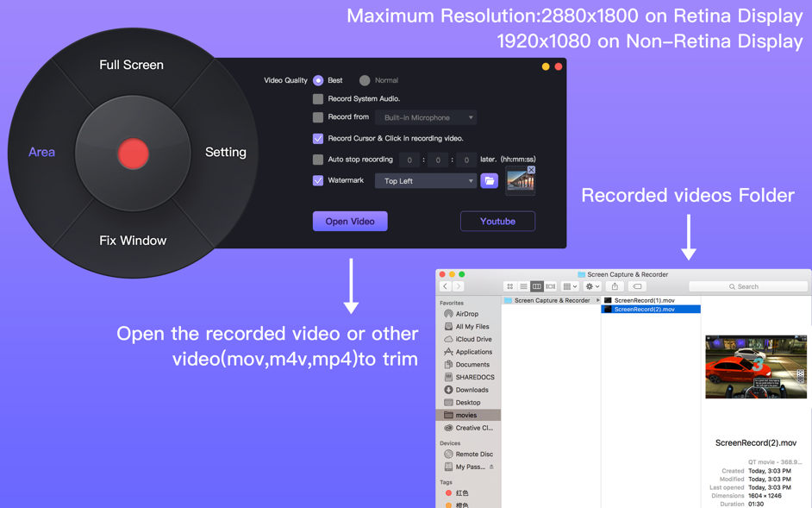Click the Finder edit tags icon
This screenshot has height=508, width=812.
pos(638,286)
